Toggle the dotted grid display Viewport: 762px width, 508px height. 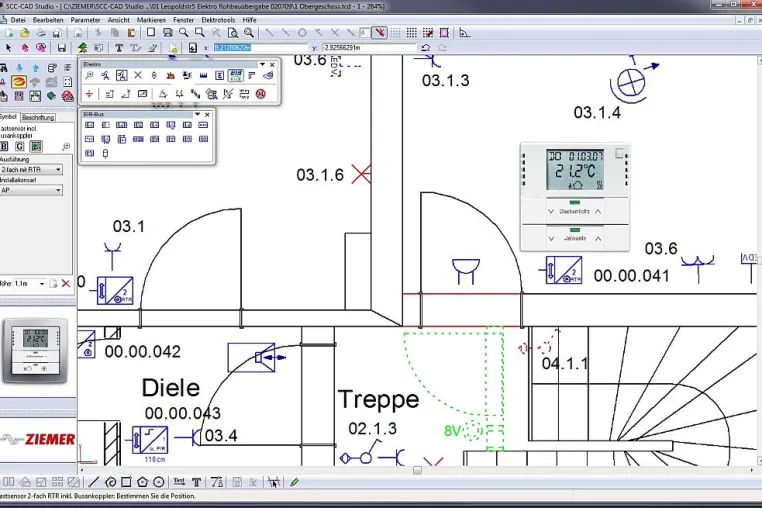396,33
